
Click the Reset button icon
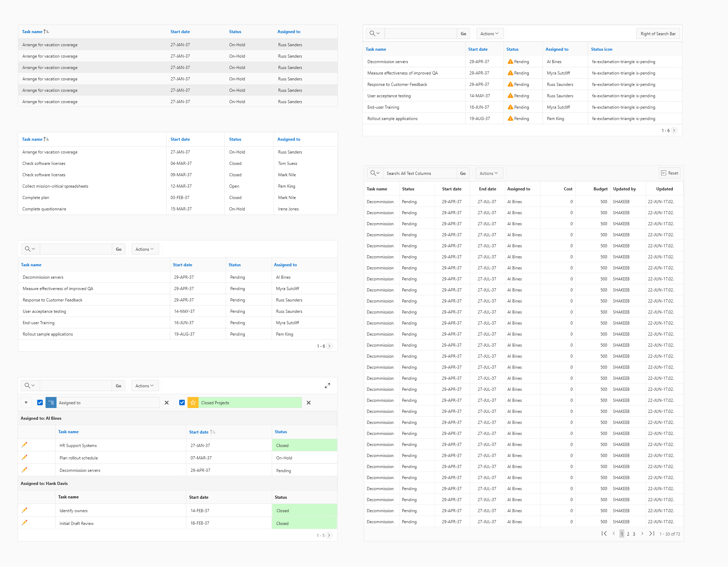coord(664,173)
